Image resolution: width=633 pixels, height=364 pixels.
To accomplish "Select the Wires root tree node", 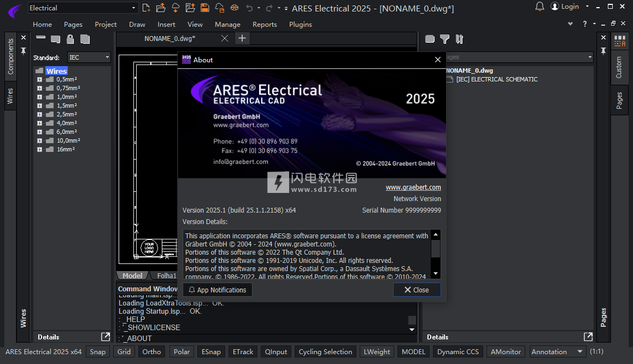I will coord(56,71).
